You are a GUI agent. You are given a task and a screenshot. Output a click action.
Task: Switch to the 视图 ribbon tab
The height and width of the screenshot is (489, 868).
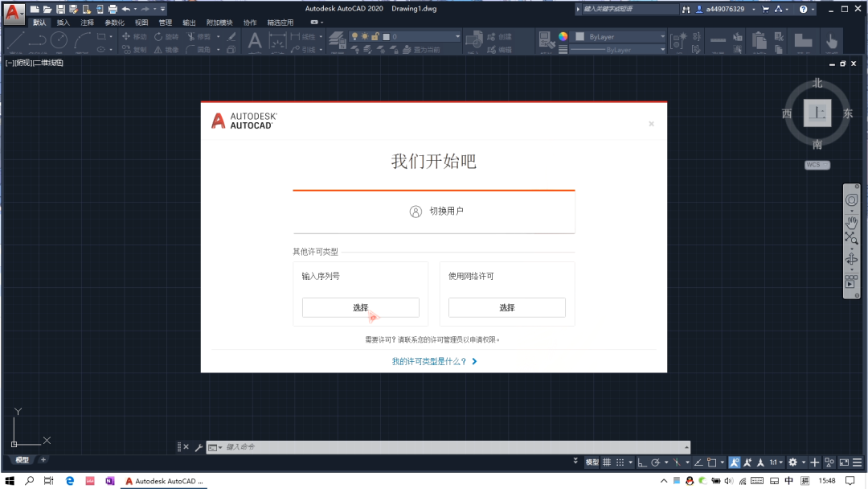pos(141,23)
